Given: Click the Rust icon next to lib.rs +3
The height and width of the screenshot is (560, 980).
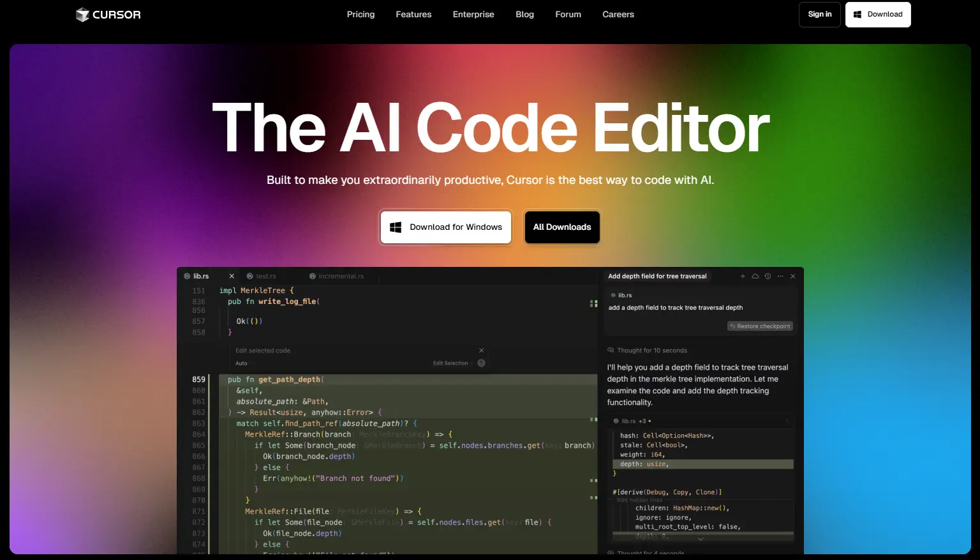Looking at the screenshot, I should (615, 421).
